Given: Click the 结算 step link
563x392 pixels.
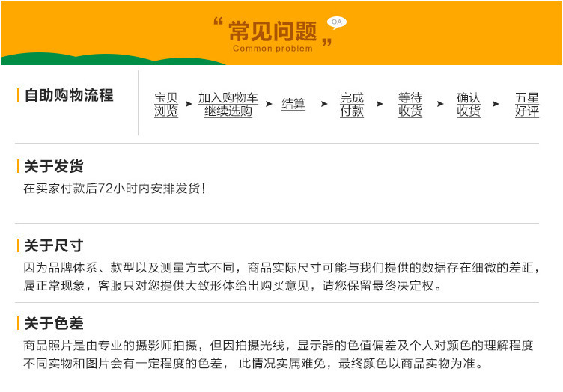Looking at the screenshot, I should pyautogui.click(x=293, y=104).
